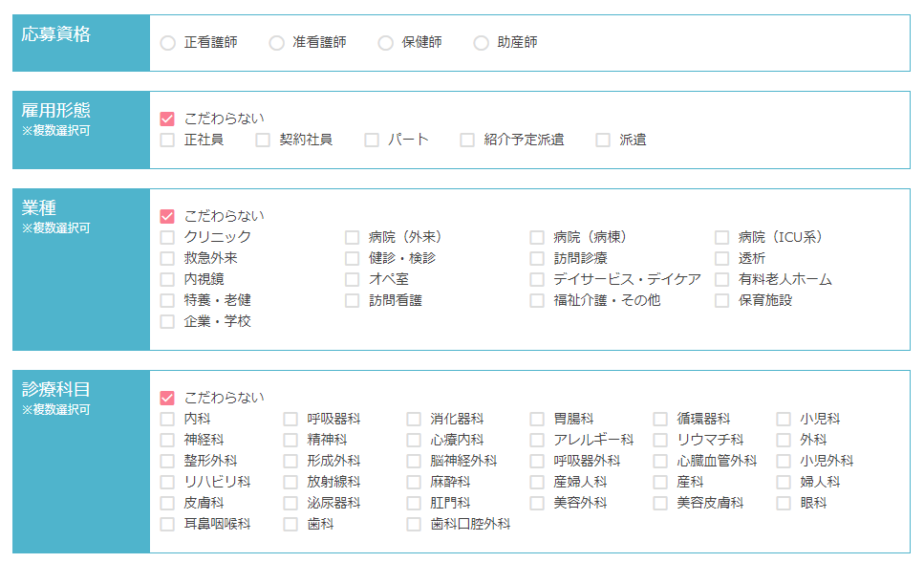Check the クリニック checkbox
924x563 pixels.
click(x=167, y=238)
